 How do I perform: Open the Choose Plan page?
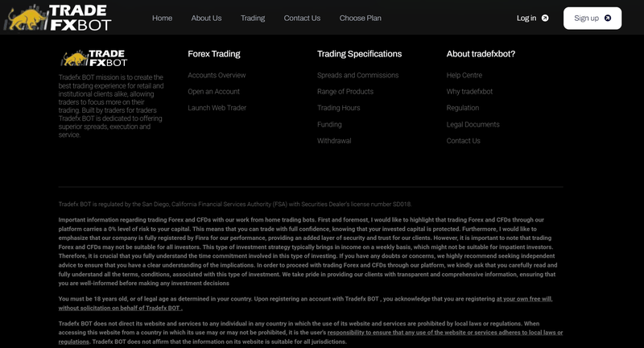[x=360, y=18]
